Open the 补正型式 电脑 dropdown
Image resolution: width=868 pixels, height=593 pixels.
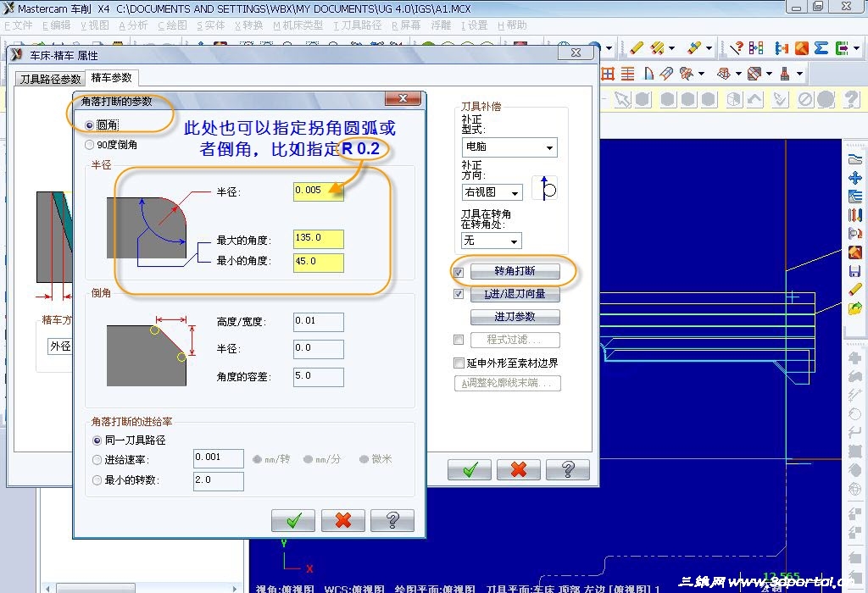[509, 147]
